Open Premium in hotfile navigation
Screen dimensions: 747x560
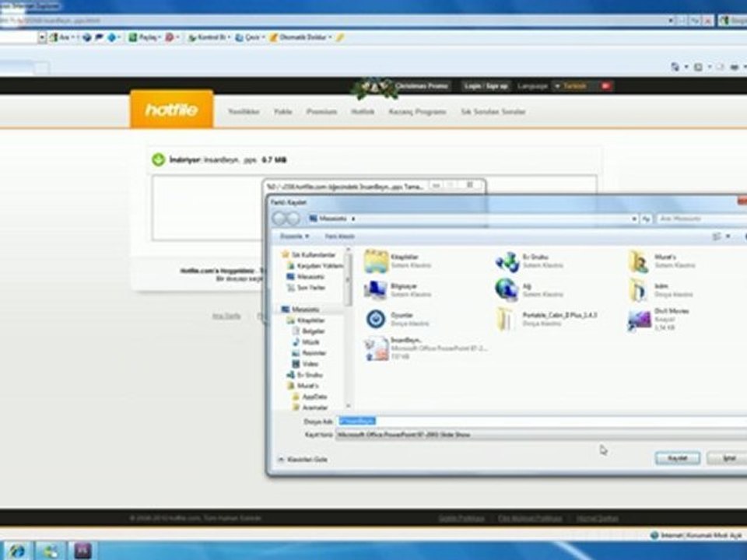[x=321, y=112]
